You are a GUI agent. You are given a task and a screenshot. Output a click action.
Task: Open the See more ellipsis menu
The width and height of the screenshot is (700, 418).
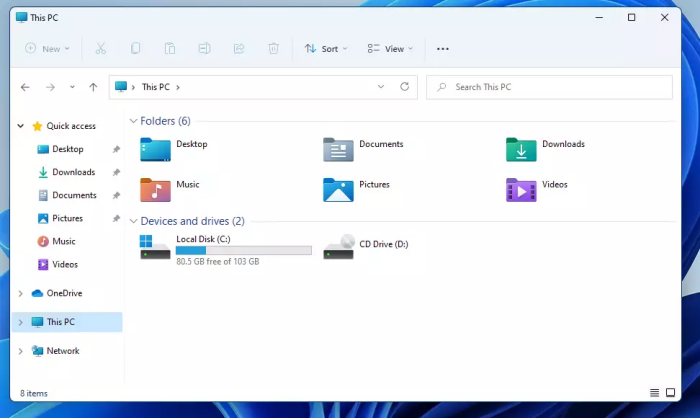coord(443,48)
